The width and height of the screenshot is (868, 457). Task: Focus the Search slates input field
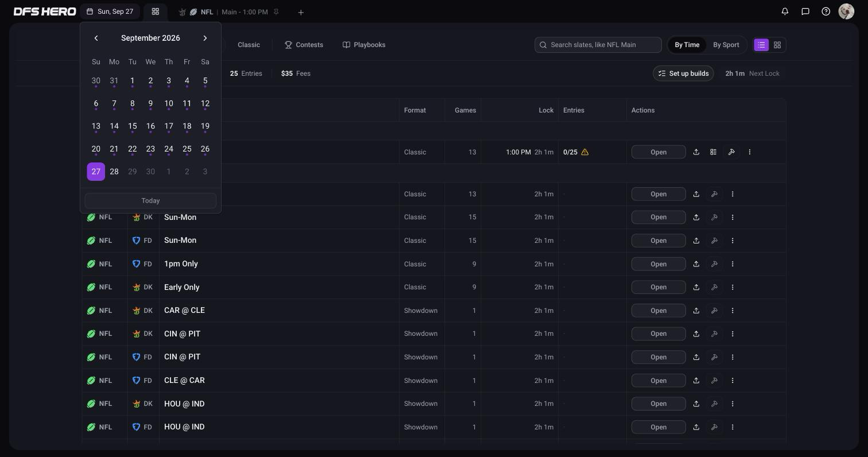pos(598,45)
